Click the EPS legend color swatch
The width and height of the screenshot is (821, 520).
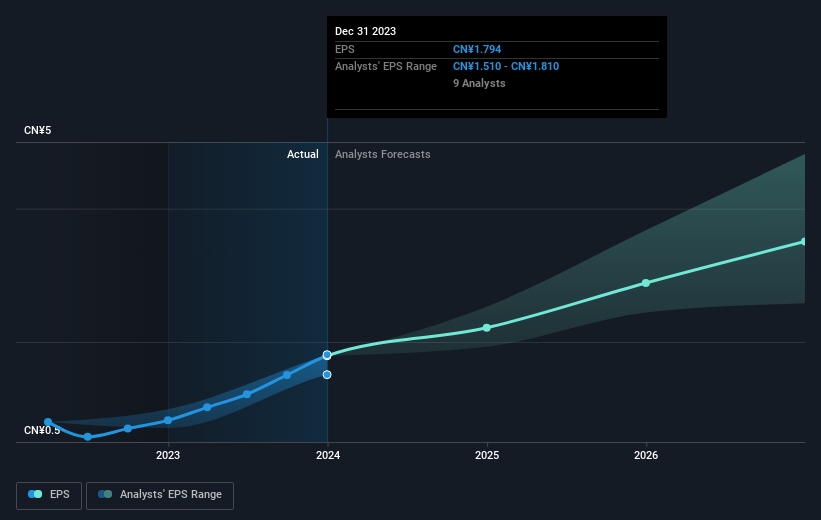point(35,494)
